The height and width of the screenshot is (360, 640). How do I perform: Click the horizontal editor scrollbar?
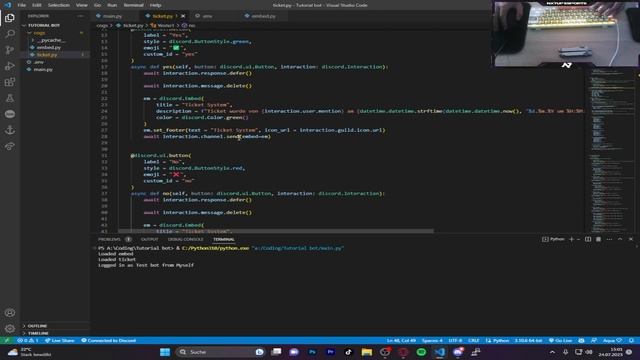click(x=276, y=231)
